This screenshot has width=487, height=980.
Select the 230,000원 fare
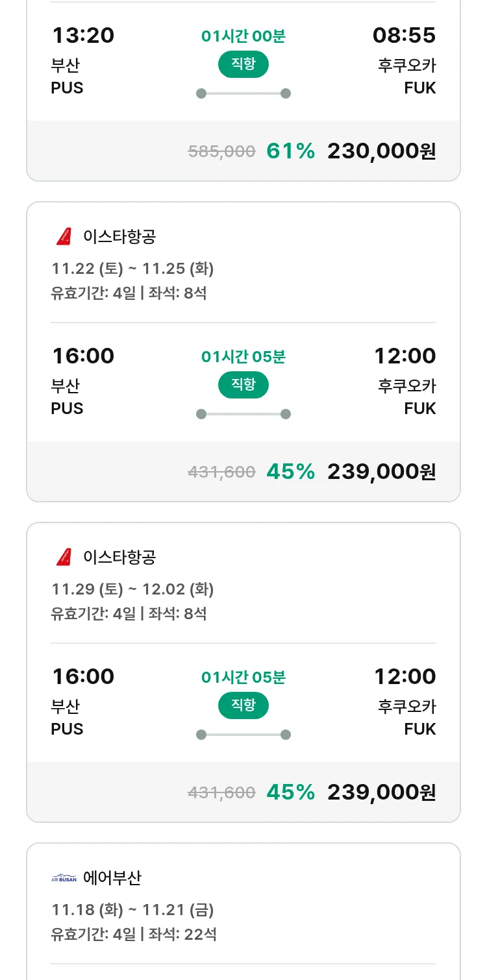point(381,151)
